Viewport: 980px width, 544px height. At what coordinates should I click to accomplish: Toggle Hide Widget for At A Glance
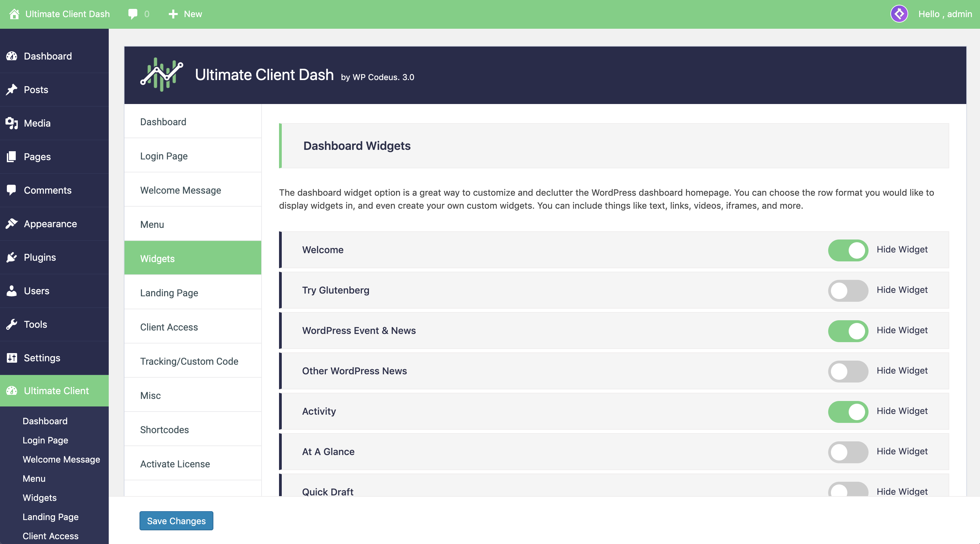[848, 452]
